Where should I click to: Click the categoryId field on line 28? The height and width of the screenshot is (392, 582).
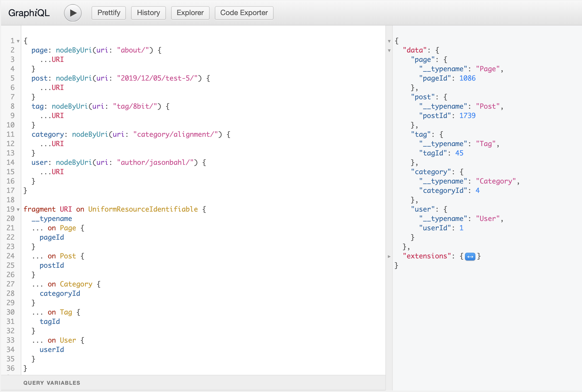coord(60,293)
